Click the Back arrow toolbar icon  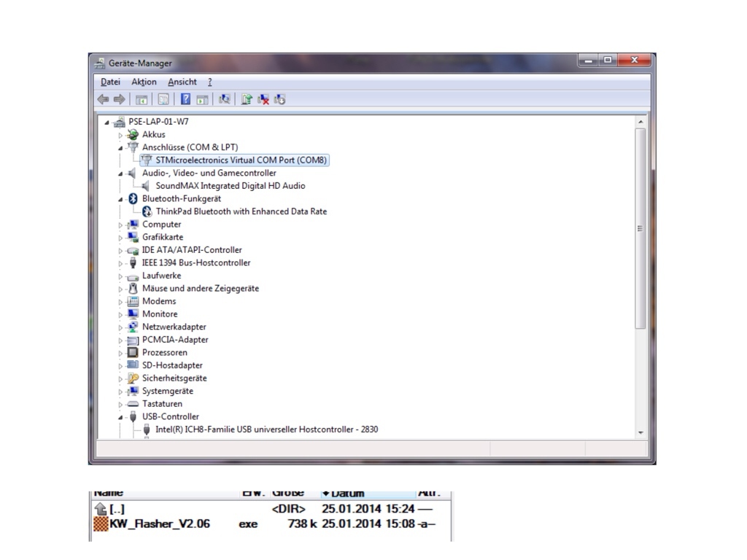103,99
